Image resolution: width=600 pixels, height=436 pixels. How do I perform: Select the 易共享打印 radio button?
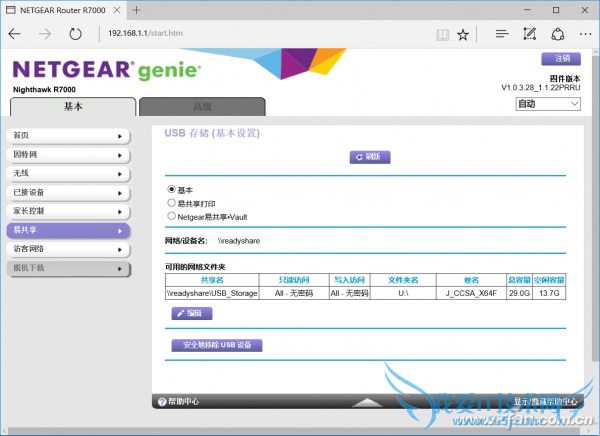pyautogui.click(x=171, y=202)
